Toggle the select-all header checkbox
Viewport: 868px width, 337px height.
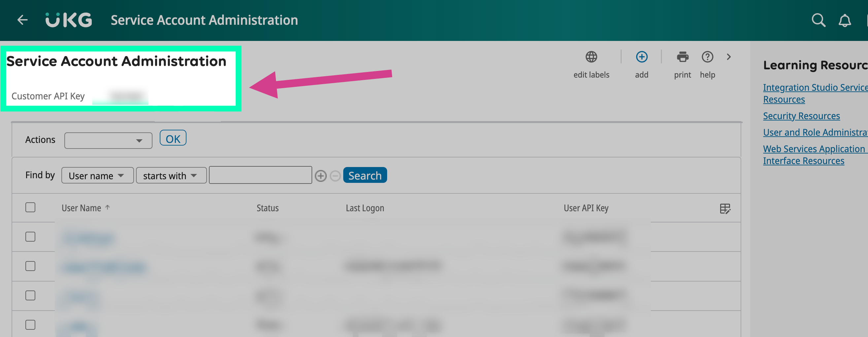click(x=30, y=207)
